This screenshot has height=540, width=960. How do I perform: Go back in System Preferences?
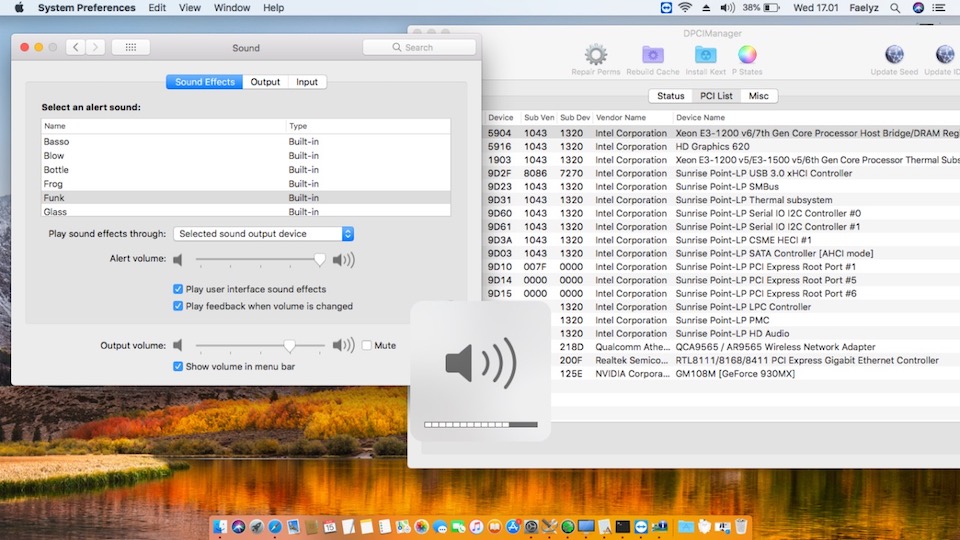76,47
